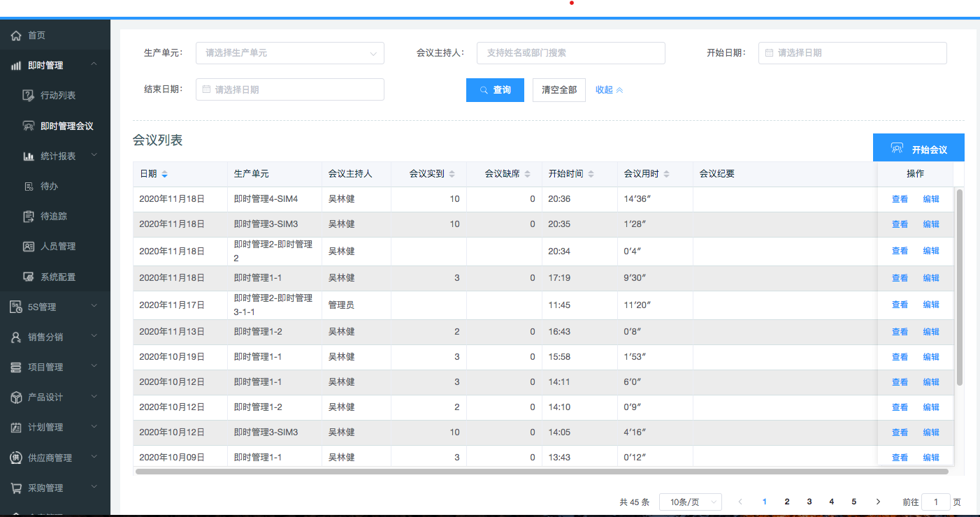
Task: Toggle sorting on 会议实到 column
Action: [452, 174]
